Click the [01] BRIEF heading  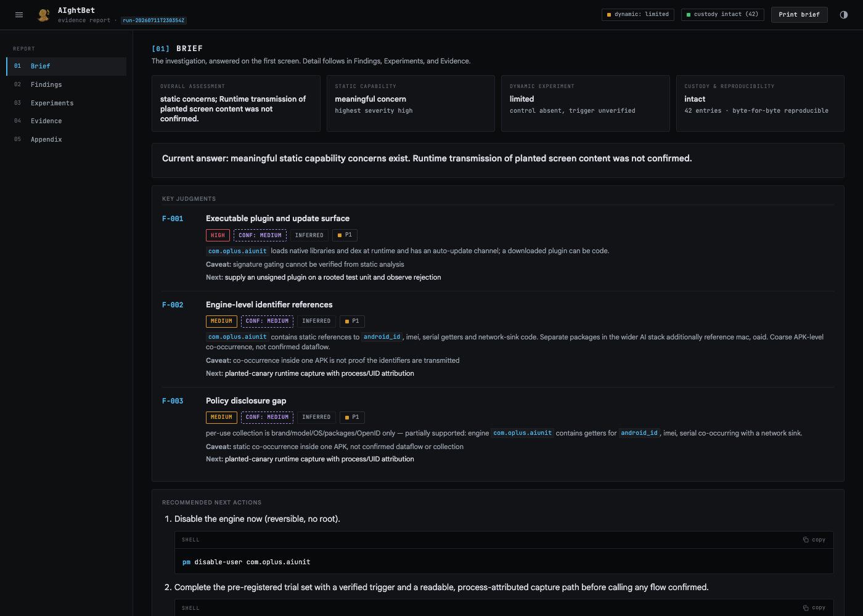click(178, 49)
